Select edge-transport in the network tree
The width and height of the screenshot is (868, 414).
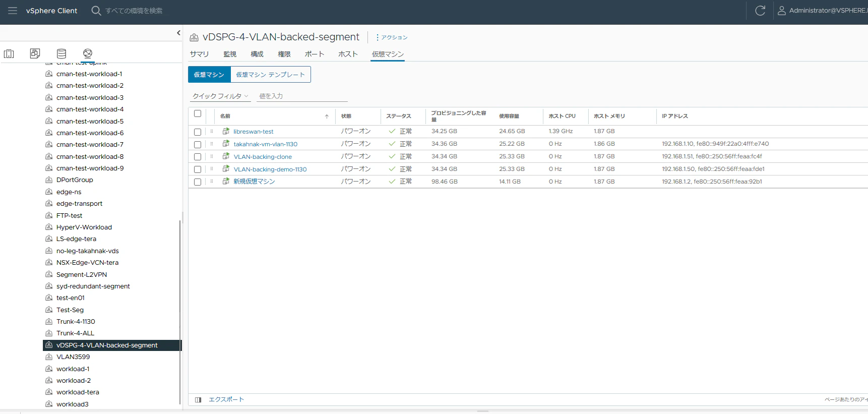pos(79,204)
